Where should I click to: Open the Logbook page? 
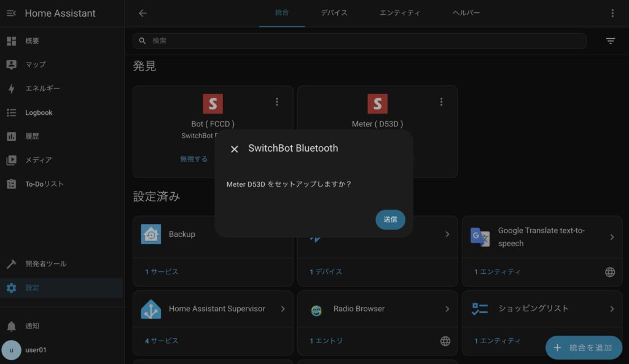[x=61, y=113]
